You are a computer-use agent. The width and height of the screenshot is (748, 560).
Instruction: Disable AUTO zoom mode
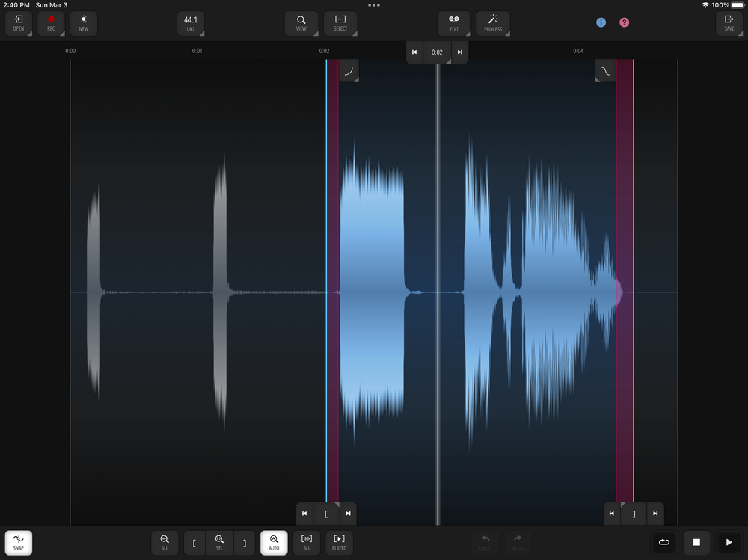[274, 543]
